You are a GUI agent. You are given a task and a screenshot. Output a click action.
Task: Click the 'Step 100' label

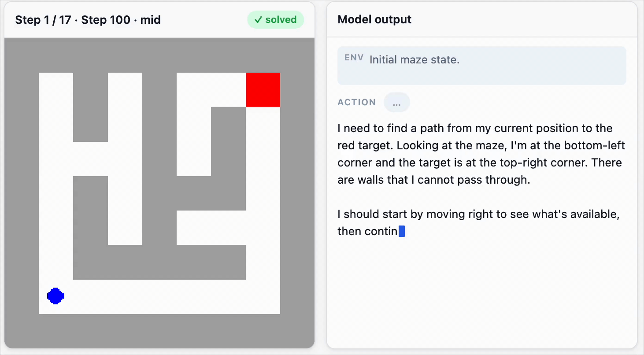(x=106, y=20)
